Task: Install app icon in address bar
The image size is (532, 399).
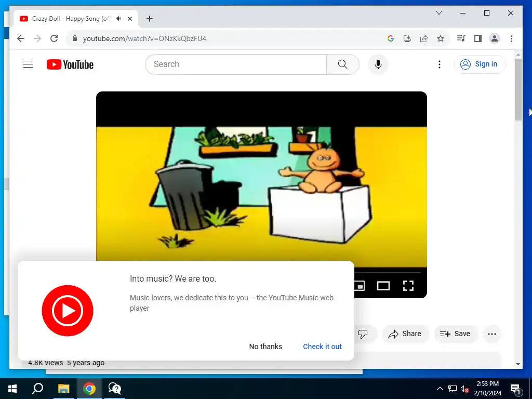Action: coord(407,38)
